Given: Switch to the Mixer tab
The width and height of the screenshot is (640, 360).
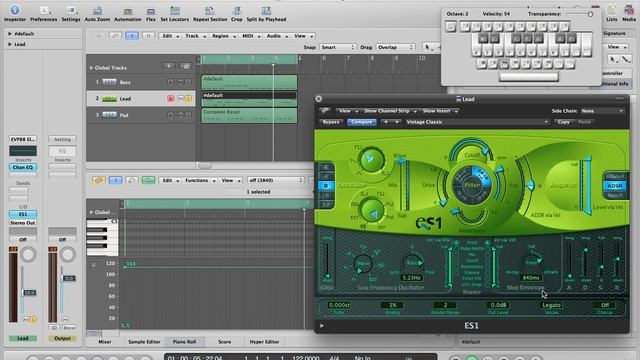Looking at the screenshot, I should 105,342.
